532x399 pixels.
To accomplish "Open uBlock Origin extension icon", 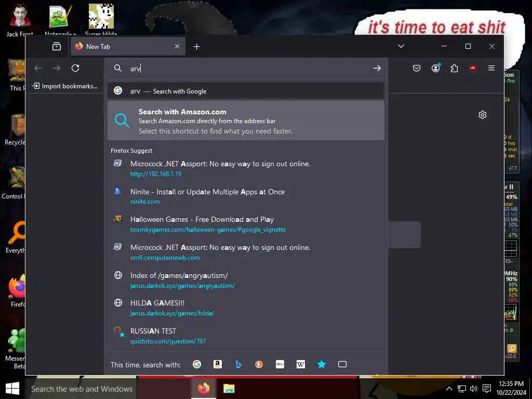I will (x=473, y=68).
